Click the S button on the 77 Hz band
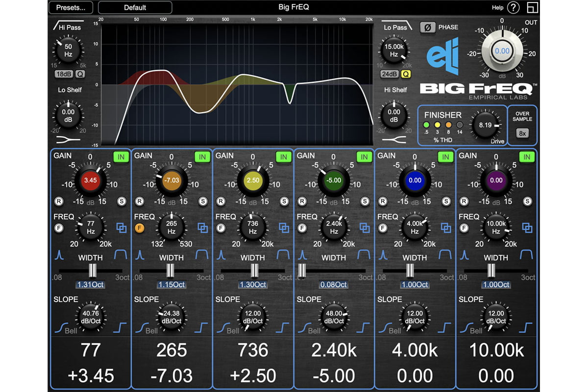 [122, 201]
